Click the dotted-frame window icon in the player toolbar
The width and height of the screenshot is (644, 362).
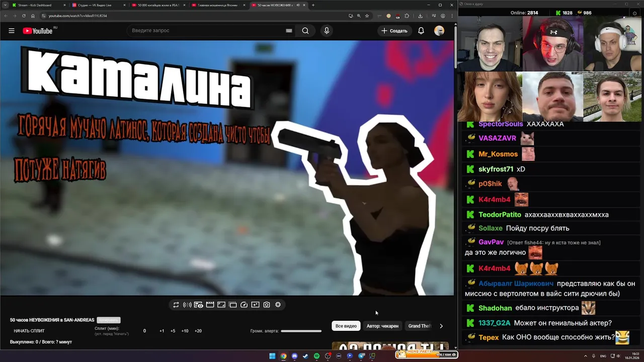click(232, 305)
